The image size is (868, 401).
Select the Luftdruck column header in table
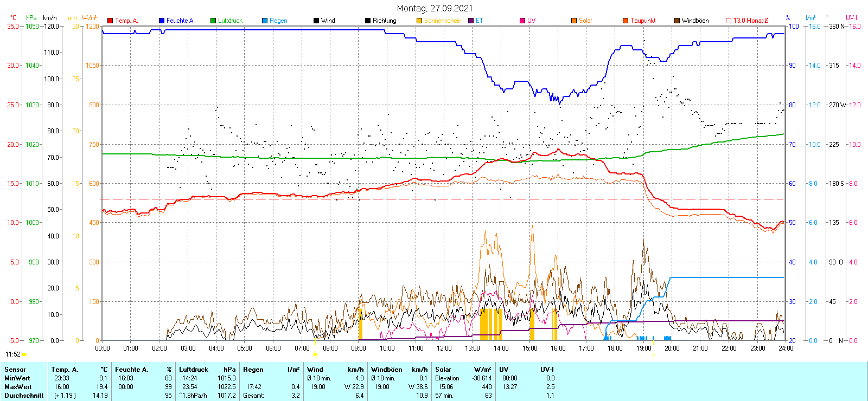pyautogui.click(x=194, y=370)
